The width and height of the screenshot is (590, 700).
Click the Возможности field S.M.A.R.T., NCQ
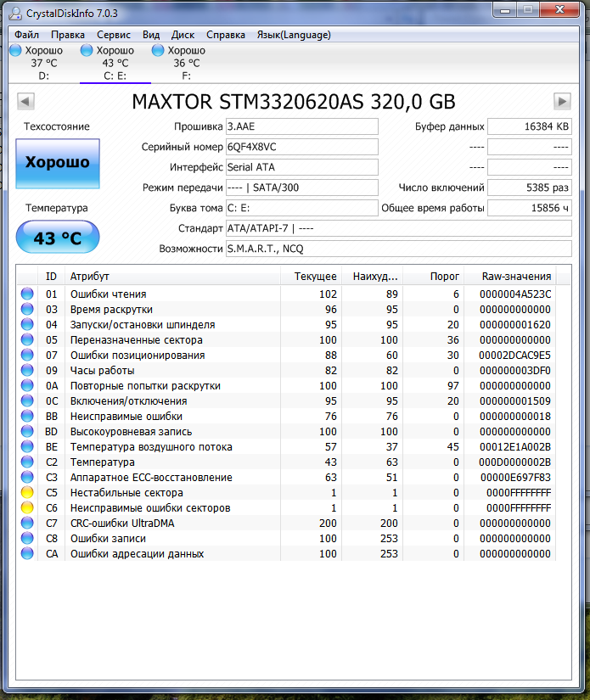[399, 249]
